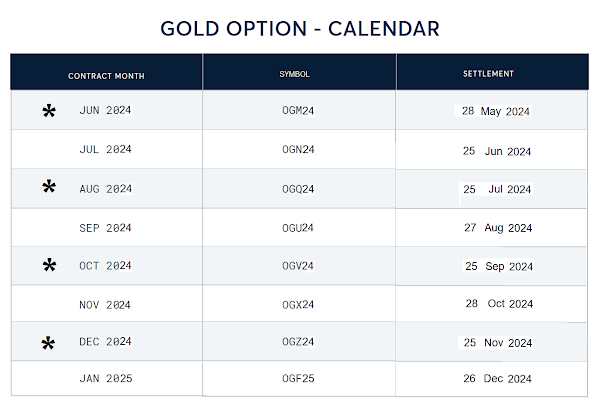600x406 pixels.
Task: Select the JUL 2024 contract month
Action: click(105, 150)
